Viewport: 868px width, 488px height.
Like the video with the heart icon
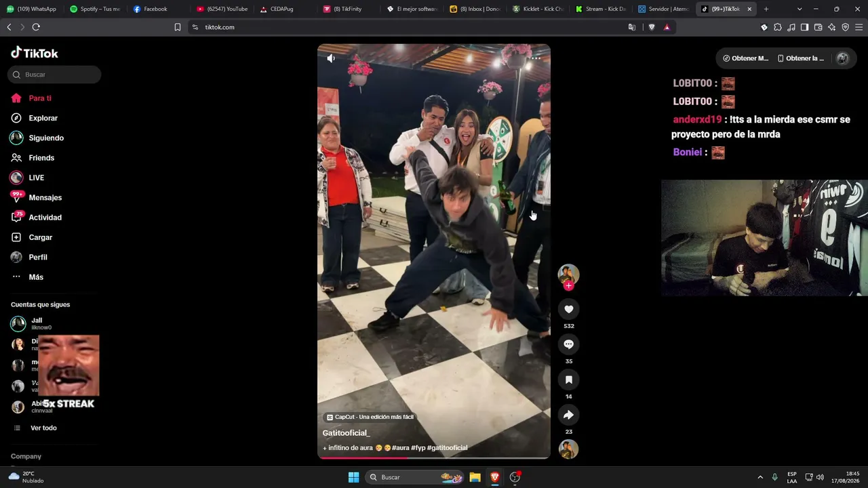[568, 309]
